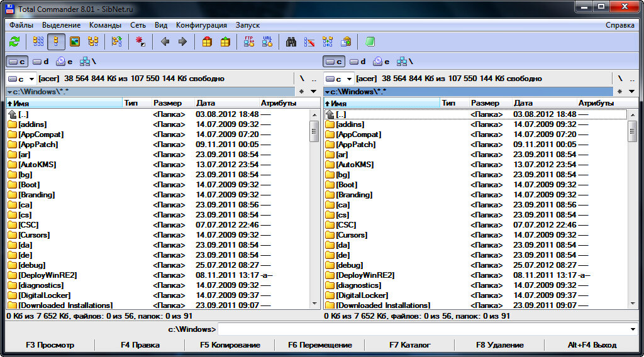Select drive d button in right panel

(x=358, y=62)
